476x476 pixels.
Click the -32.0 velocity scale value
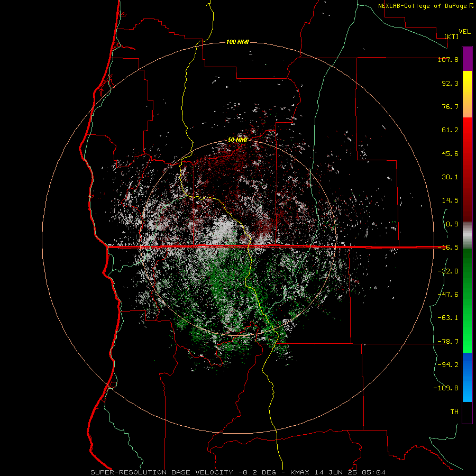click(x=448, y=271)
